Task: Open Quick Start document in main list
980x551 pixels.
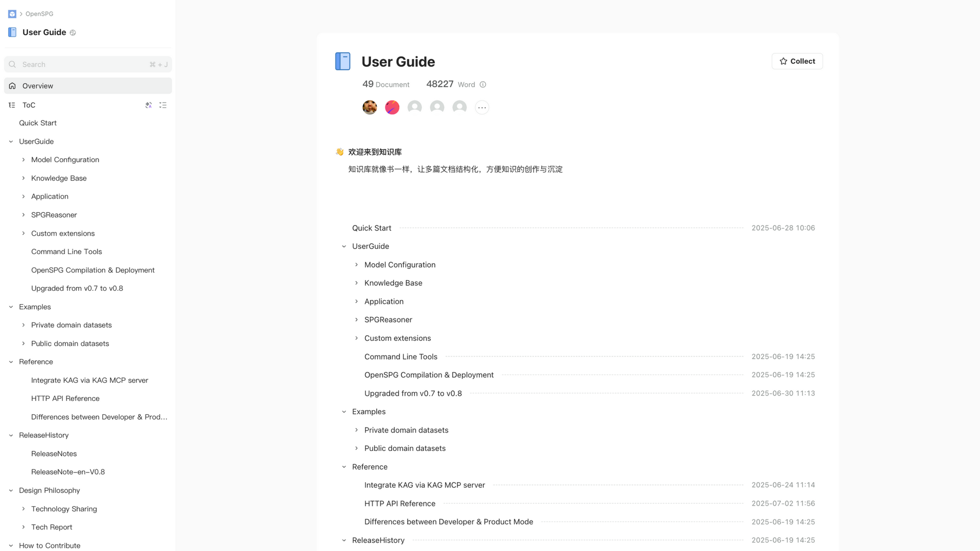Action: [x=372, y=228]
